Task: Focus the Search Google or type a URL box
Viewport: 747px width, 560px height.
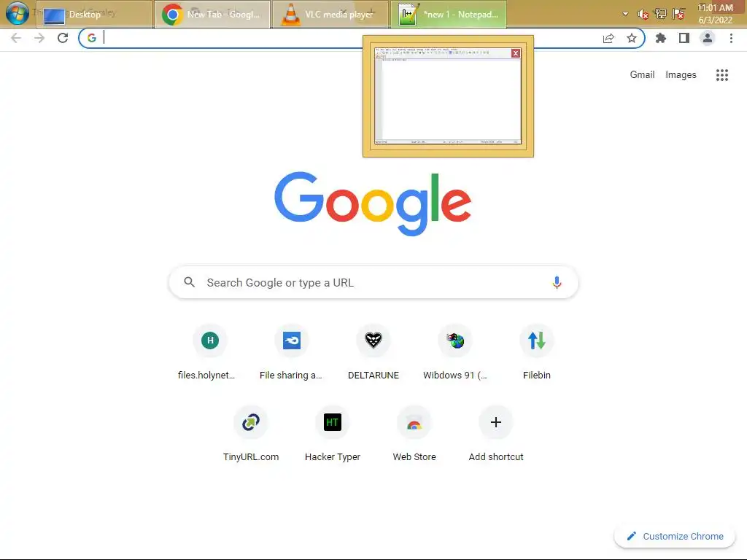Action: tap(373, 282)
